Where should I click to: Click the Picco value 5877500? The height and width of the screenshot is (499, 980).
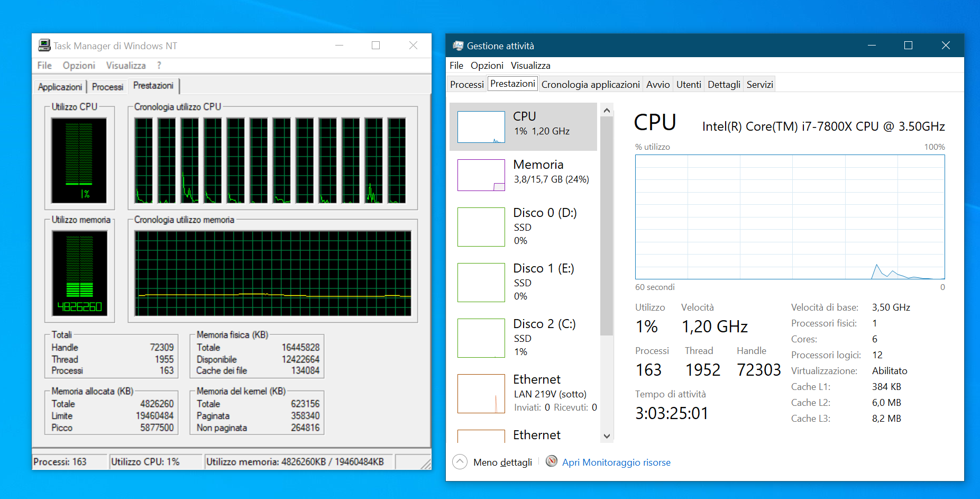click(x=157, y=428)
